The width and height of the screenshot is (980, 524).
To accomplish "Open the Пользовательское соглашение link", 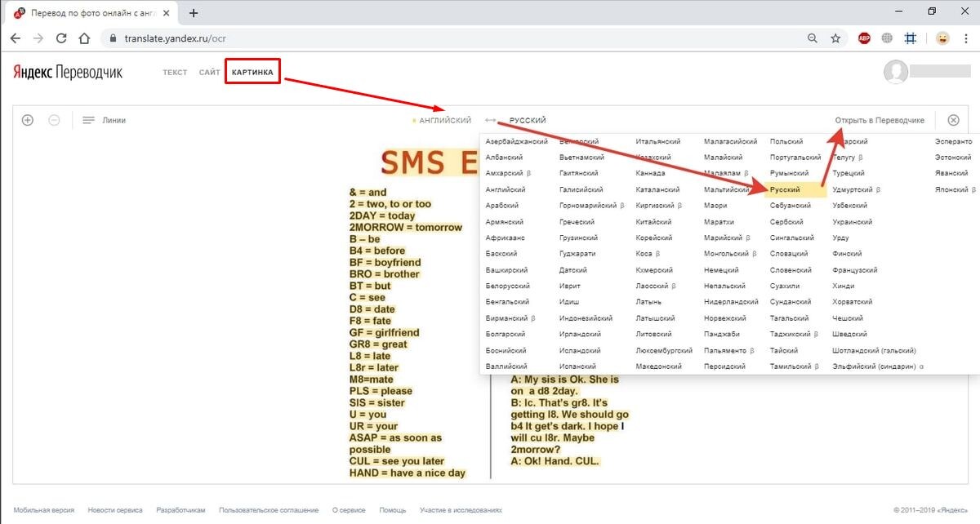I will tap(269, 510).
